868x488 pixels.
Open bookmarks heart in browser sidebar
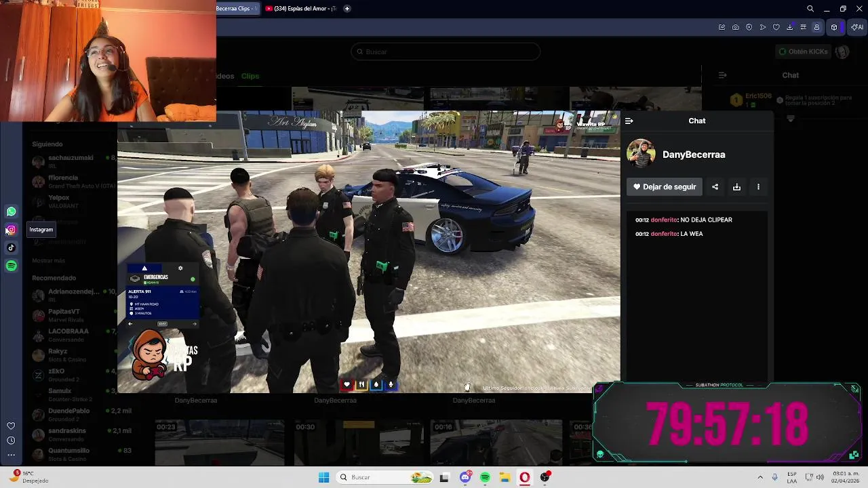(x=11, y=426)
